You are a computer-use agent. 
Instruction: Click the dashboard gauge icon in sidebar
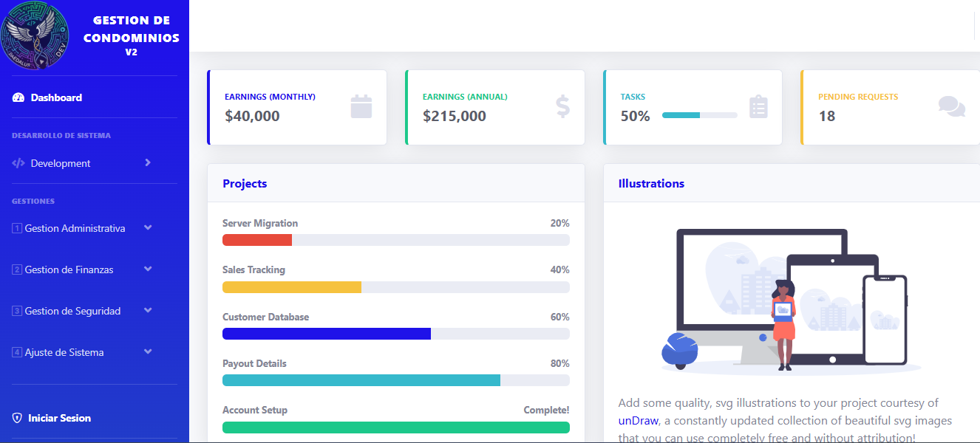click(18, 97)
